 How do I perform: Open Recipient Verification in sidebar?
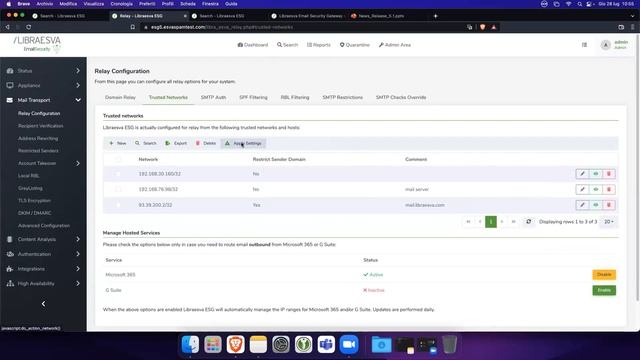40,126
